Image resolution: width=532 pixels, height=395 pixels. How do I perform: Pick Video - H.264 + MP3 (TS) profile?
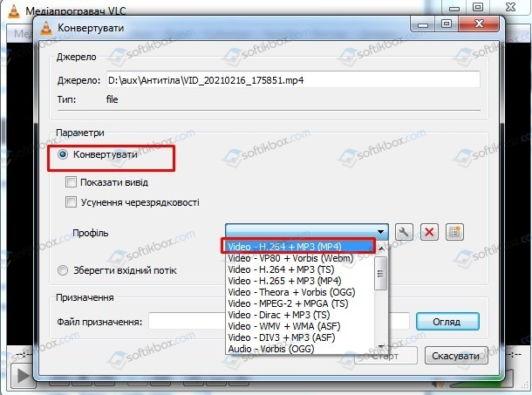pyautogui.click(x=300, y=269)
